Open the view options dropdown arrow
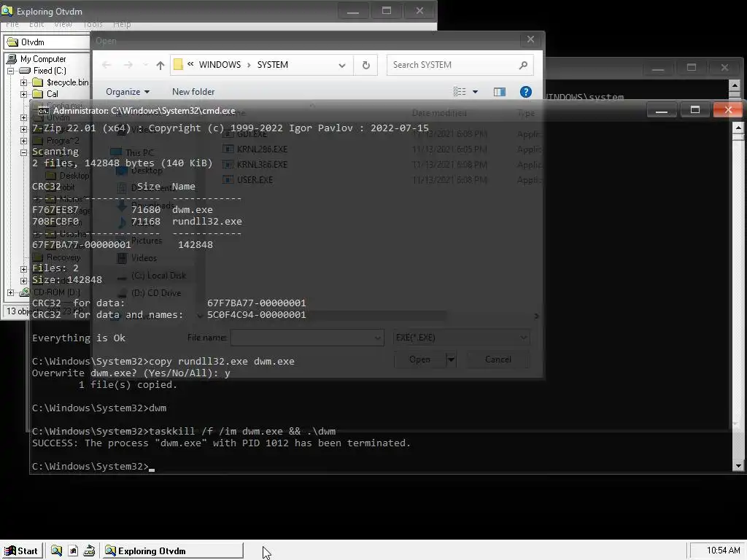Image resolution: width=747 pixels, height=560 pixels. coord(475,91)
